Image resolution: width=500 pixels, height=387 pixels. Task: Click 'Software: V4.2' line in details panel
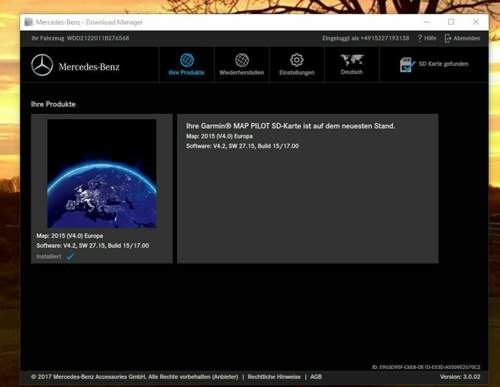coord(242,146)
